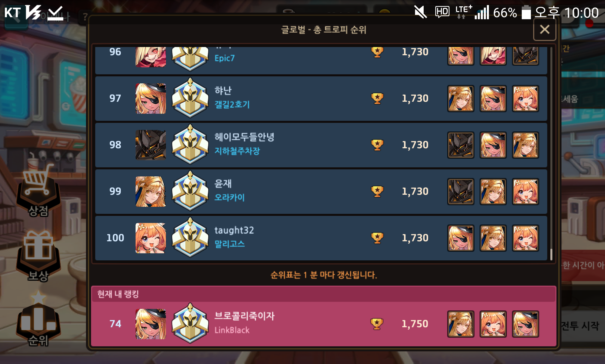The height and width of the screenshot is (364, 605).
Task: Tap the league helmet badge of taught32
Action: (190, 238)
